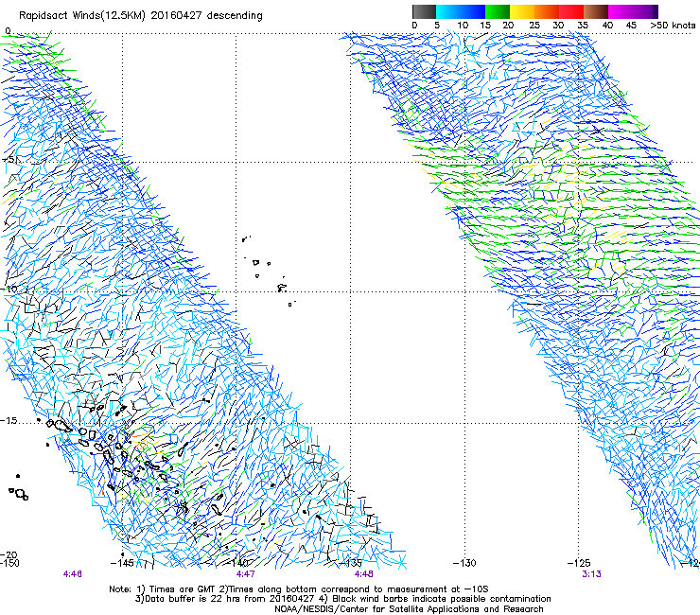700x615 pixels.
Task: Click the '>50 knots' legend label
Action: pos(673,25)
